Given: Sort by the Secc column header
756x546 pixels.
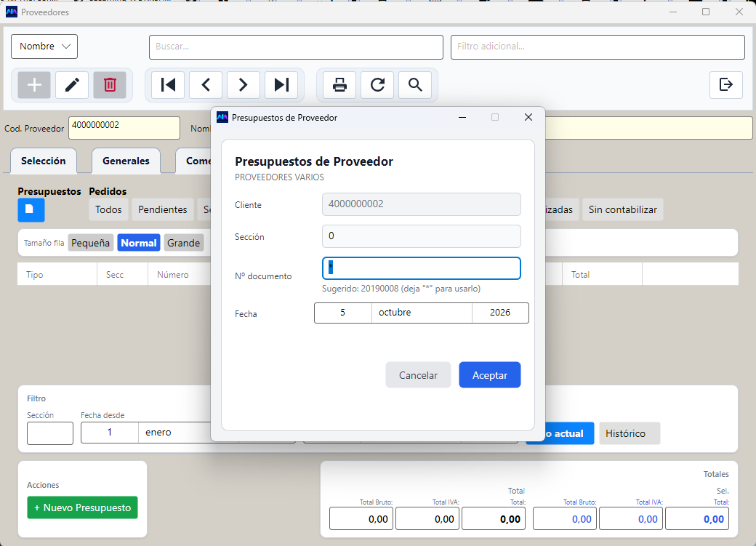Looking at the screenshot, I should (122, 274).
